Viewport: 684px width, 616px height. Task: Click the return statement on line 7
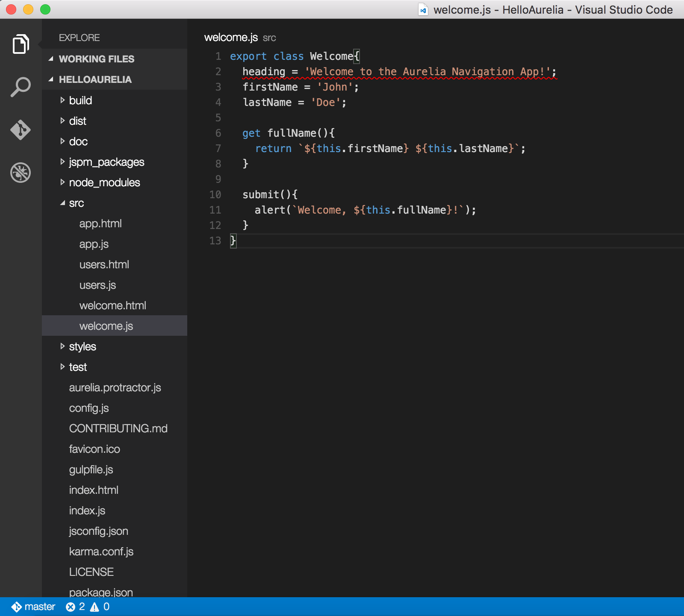coord(390,149)
